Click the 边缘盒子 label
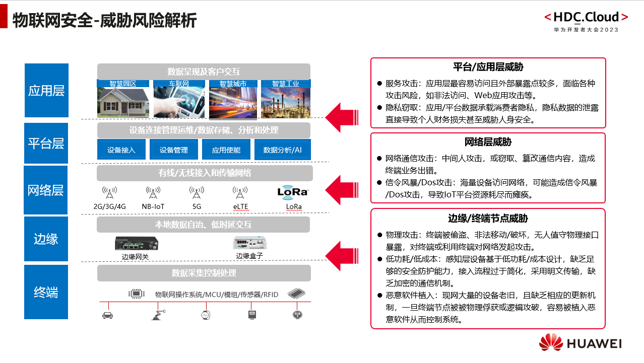This screenshot has height=363, width=644. [249, 256]
